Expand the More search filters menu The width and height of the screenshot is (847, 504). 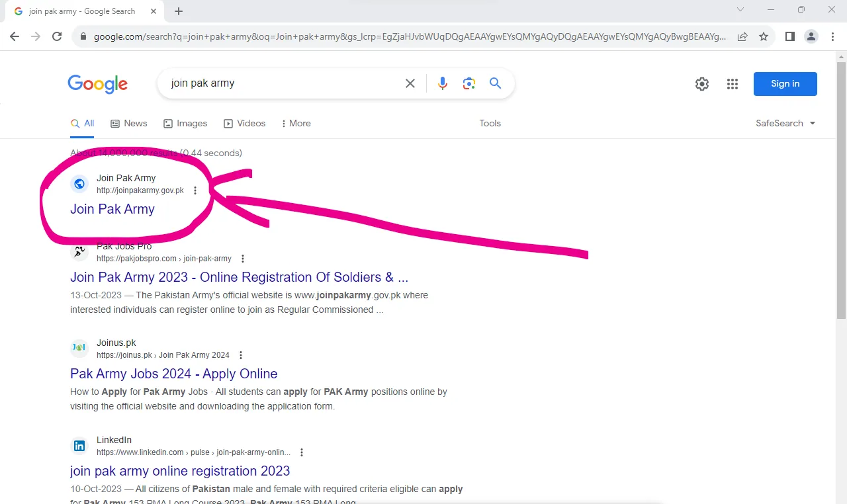296,123
